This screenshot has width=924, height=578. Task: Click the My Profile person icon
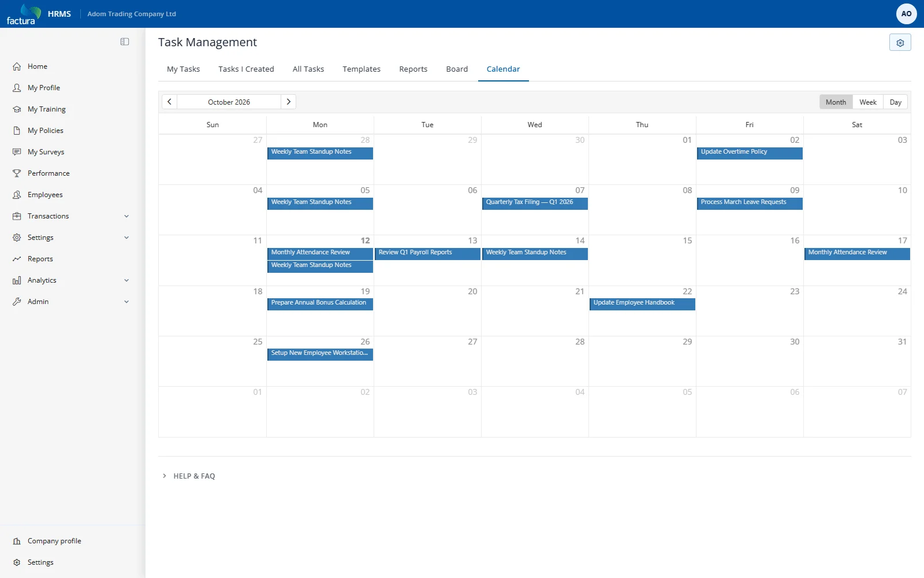coord(17,88)
